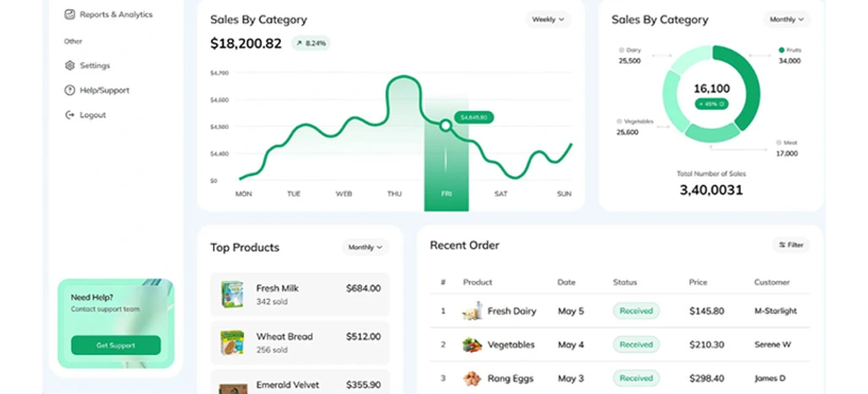Screen dimensions: 868x394
Task: Click the $684.00 Fresh Milk amount
Action: tap(363, 288)
